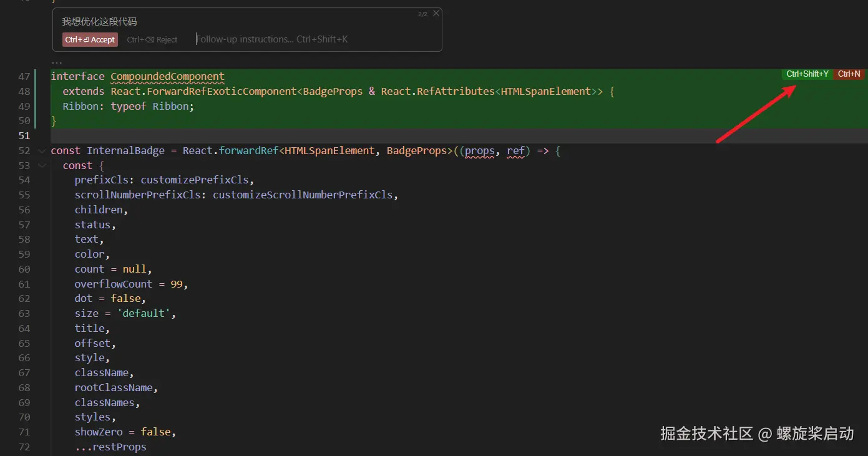Click 'count = null,' on line 60

click(114, 269)
